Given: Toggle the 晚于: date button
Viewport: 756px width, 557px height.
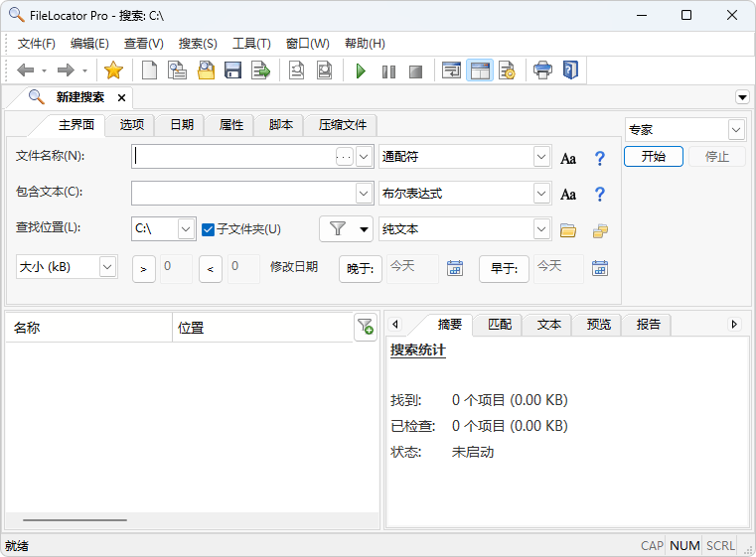Looking at the screenshot, I should click(361, 268).
